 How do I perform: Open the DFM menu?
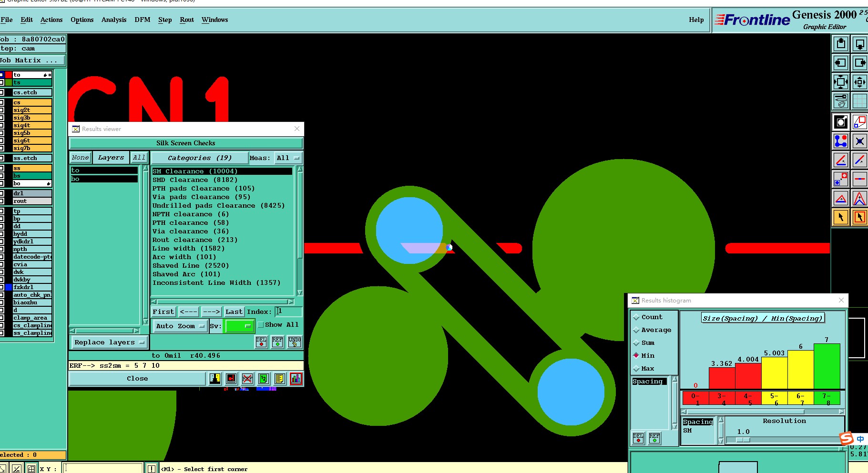click(x=143, y=20)
